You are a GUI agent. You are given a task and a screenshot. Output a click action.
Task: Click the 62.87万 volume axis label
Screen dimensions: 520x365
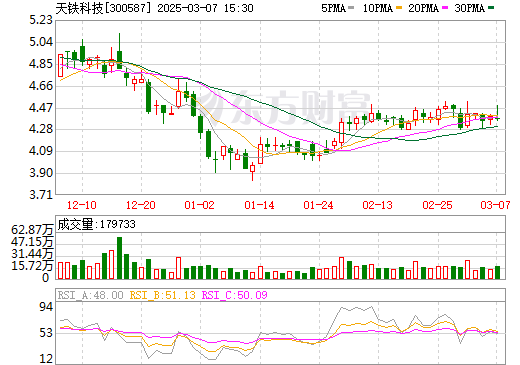pos(32,229)
